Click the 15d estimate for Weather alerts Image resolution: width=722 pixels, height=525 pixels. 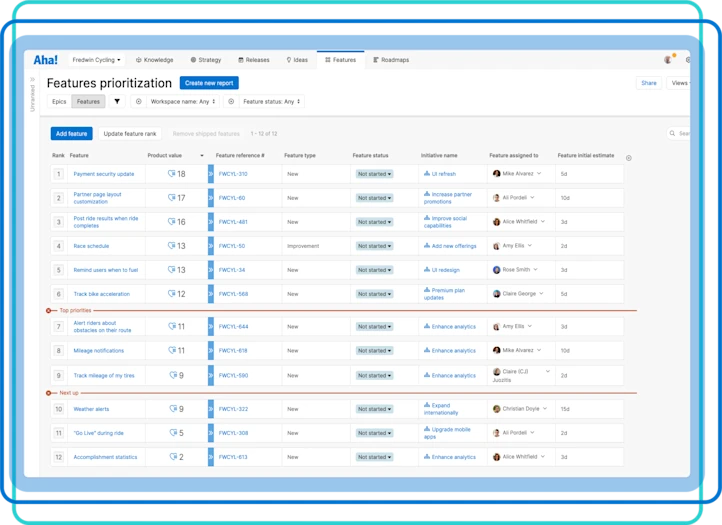[x=565, y=409]
